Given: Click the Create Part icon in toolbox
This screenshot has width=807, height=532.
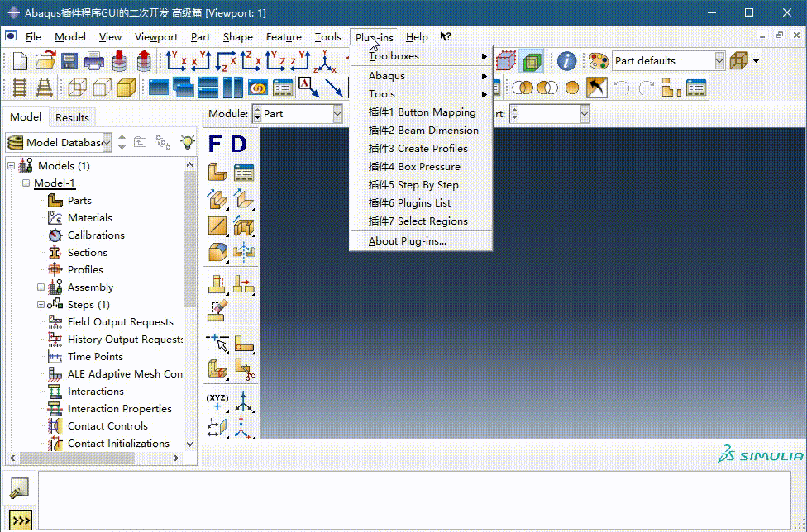Looking at the screenshot, I should tap(217, 173).
